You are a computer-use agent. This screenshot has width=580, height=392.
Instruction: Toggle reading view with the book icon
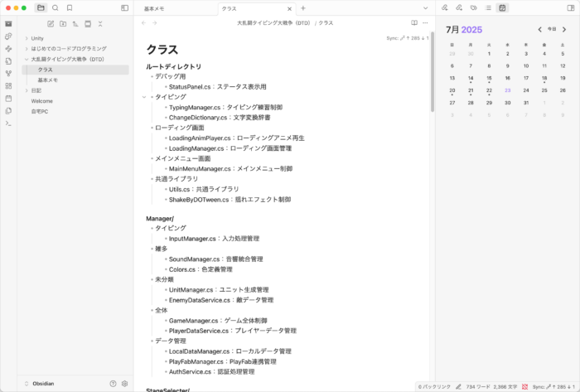414,23
